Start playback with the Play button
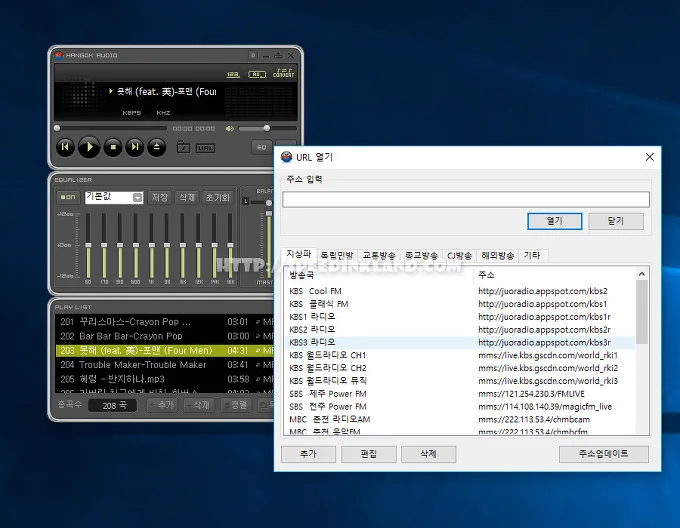 pos(89,147)
